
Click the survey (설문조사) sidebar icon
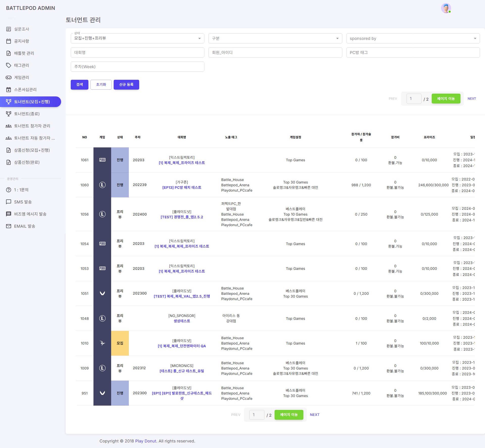tap(9, 29)
